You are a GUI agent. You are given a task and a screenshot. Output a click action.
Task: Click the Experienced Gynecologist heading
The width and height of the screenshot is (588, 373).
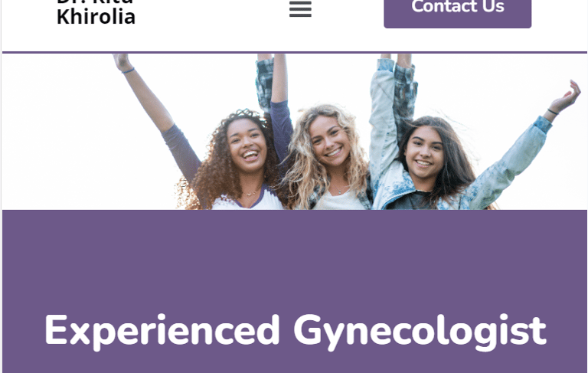(x=295, y=332)
